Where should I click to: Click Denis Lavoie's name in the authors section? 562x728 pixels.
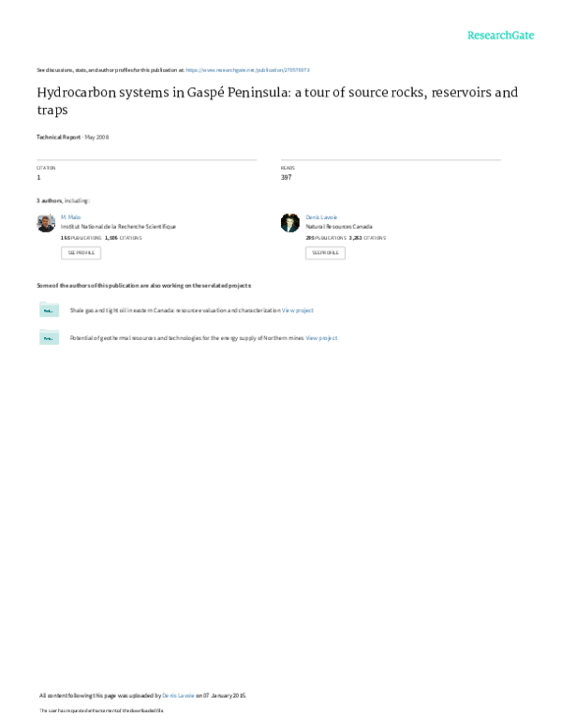[321, 216]
